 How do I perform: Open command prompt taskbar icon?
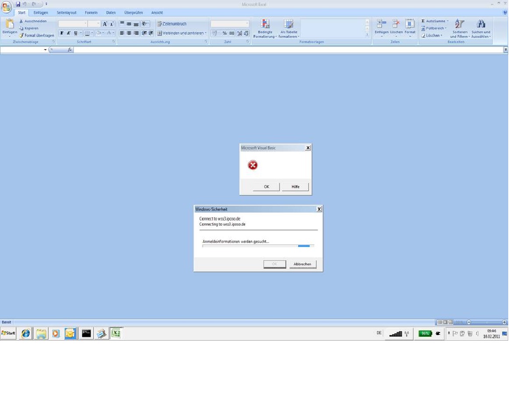(86, 334)
